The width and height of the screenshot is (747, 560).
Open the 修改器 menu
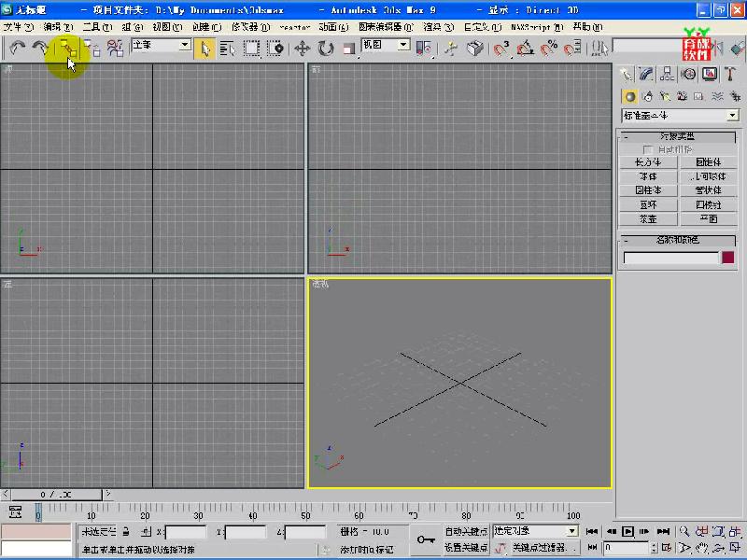251,27
